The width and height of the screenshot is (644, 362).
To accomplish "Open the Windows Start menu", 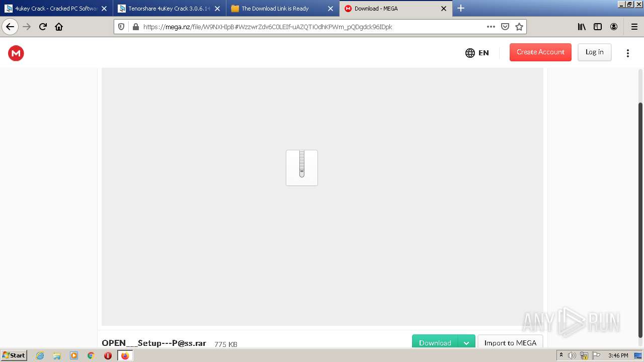I will click(14, 355).
